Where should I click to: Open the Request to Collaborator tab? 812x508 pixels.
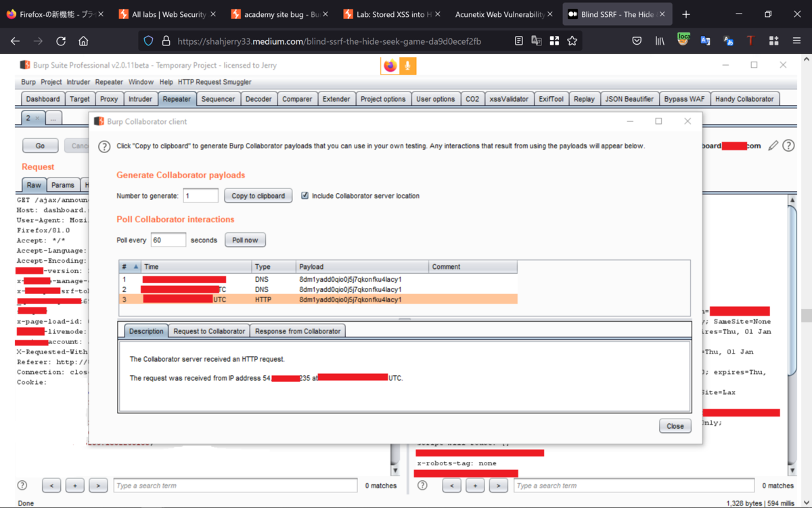[x=209, y=331]
